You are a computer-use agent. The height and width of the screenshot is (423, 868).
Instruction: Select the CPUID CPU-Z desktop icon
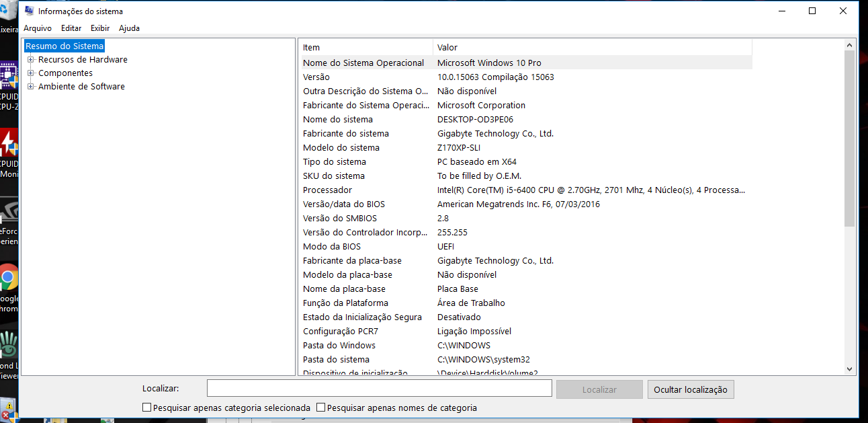click(x=9, y=75)
